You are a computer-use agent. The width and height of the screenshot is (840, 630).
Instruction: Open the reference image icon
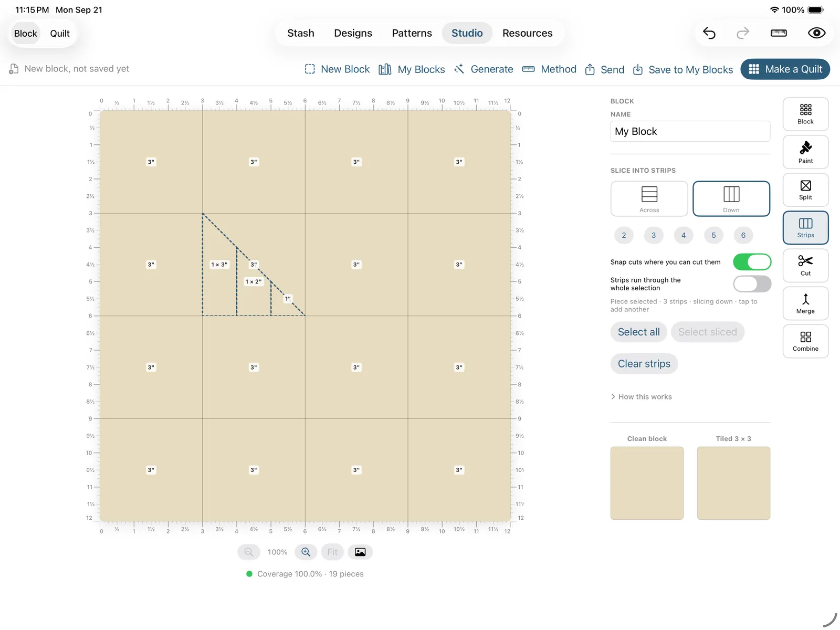pyautogui.click(x=360, y=552)
